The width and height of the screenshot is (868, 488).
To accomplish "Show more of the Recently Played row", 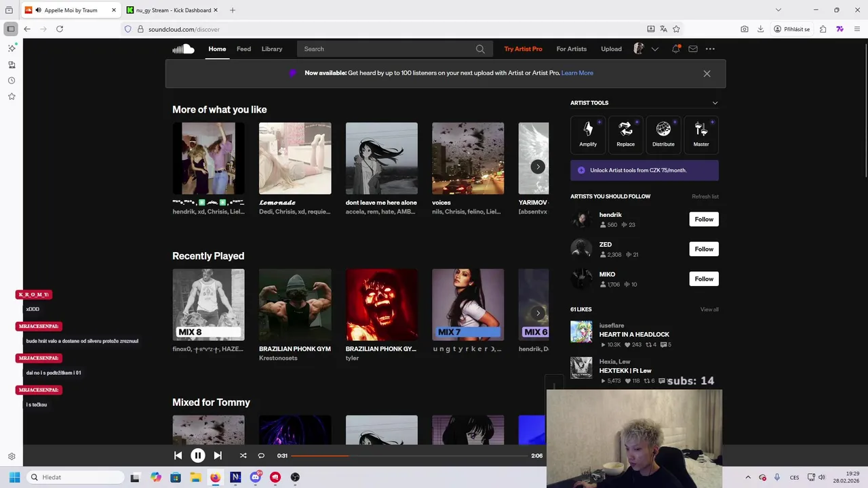I will point(538,313).
